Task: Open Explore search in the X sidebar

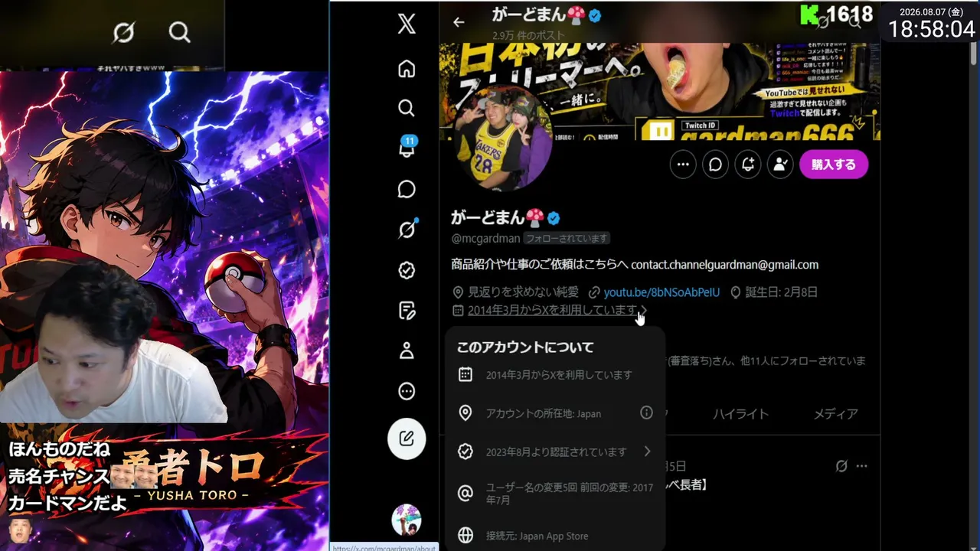Action: [x=407, y=108]
